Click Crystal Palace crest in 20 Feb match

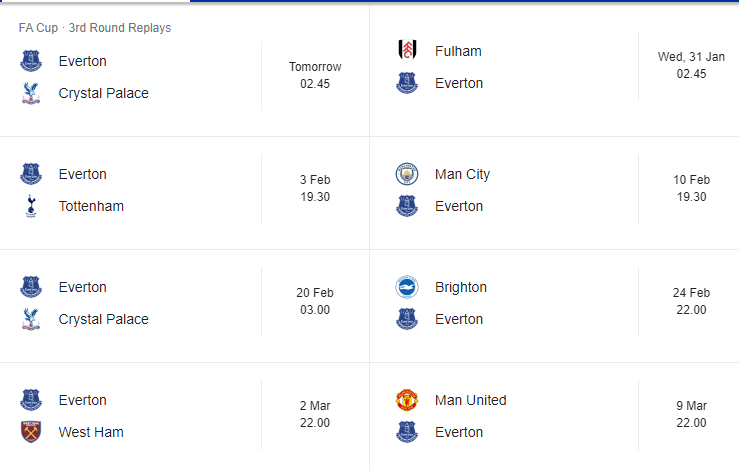31,319
